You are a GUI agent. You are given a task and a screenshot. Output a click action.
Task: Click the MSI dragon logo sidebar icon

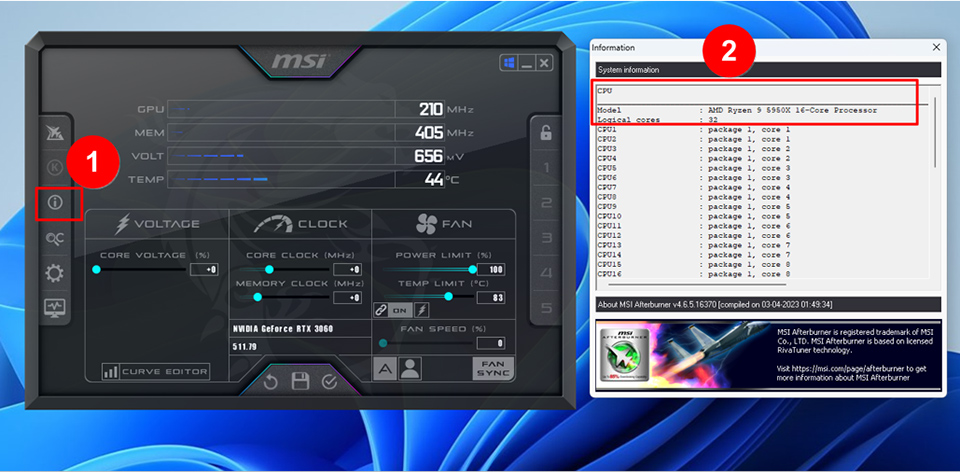coord(55,132)
